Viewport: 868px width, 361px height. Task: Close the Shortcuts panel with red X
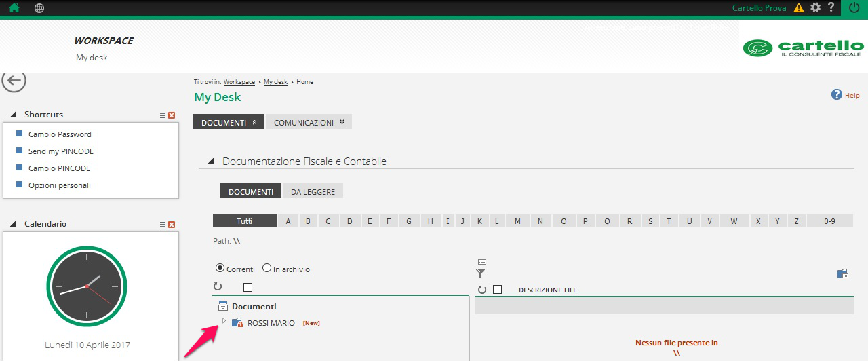coord(172,115)
